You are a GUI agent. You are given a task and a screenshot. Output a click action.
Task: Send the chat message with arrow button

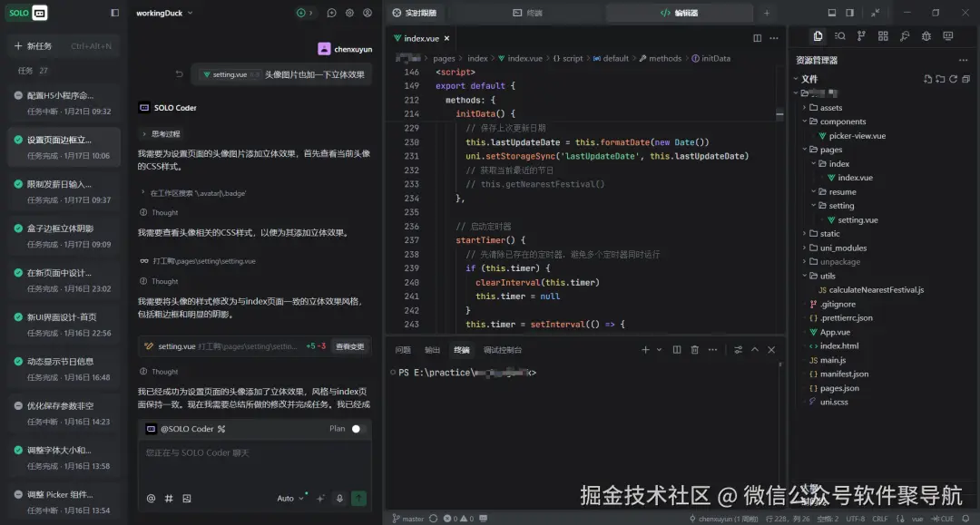click(358, 498)
